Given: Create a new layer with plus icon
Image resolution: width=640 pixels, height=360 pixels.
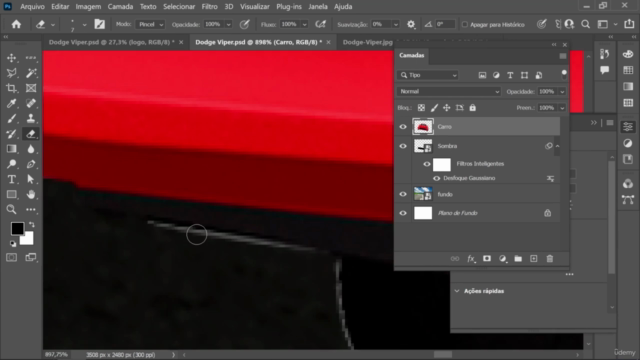Looking at the screenshot, I should [x=534, y=259].
